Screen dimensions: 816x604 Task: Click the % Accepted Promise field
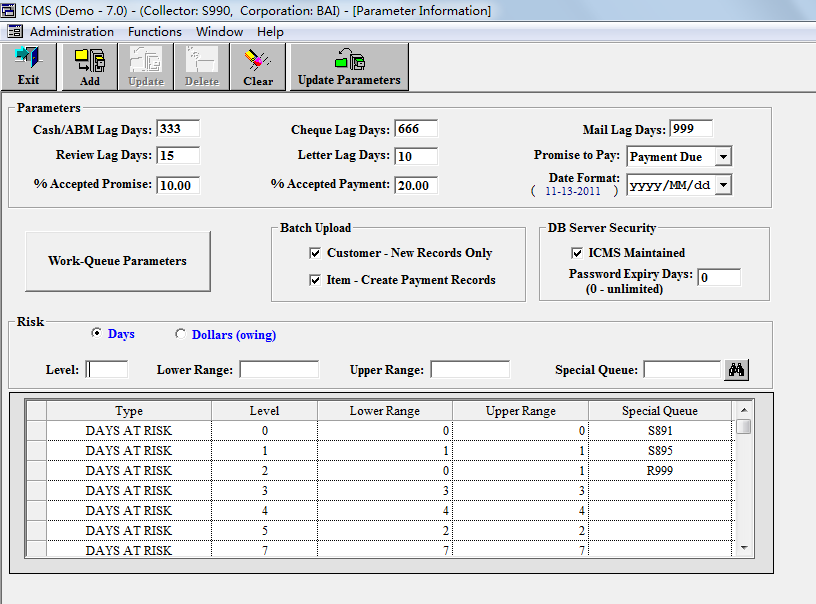tap(178, 186)
